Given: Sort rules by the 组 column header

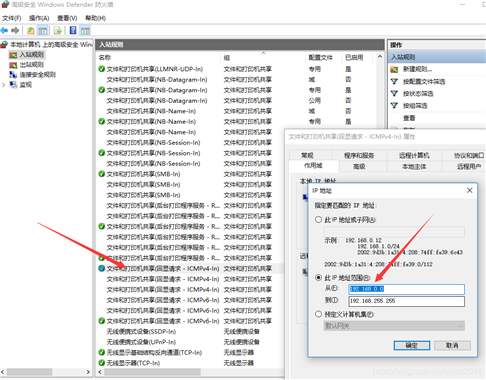Looking at the screenshot, I should [263, 58].
